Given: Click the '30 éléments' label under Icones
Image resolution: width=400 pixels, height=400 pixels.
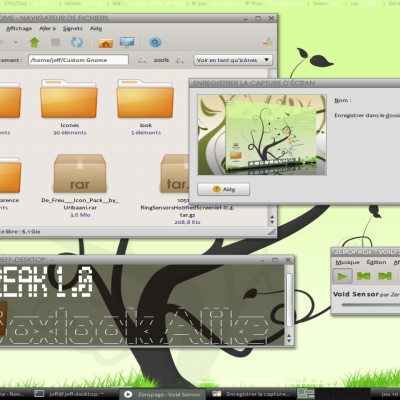Looking at the screenshot, I should click(x=70, y=133).
